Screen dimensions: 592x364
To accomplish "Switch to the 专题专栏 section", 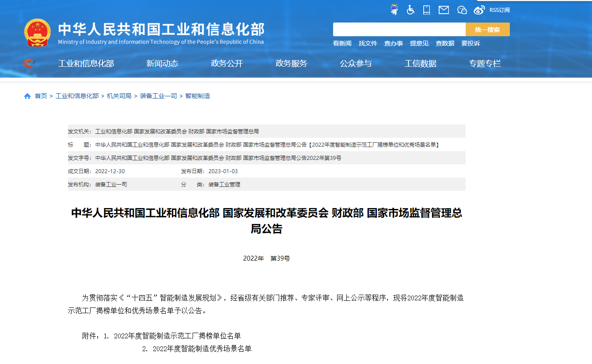I will point(485,63).
